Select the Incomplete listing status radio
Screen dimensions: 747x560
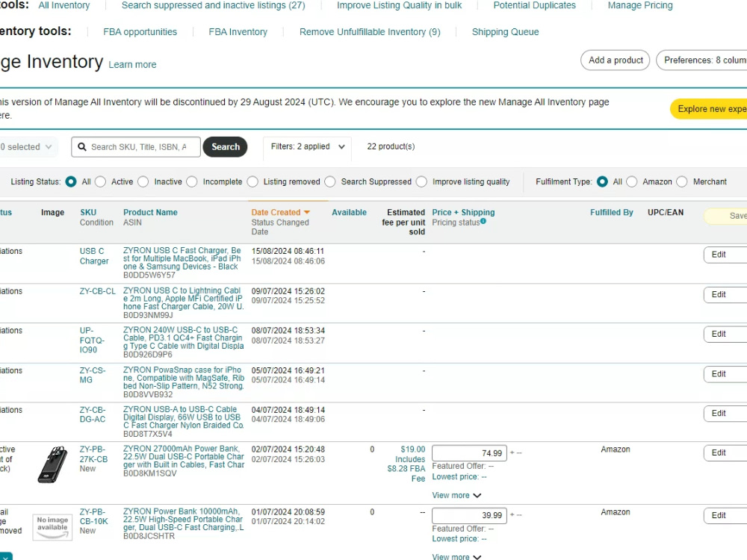[192, 182]
